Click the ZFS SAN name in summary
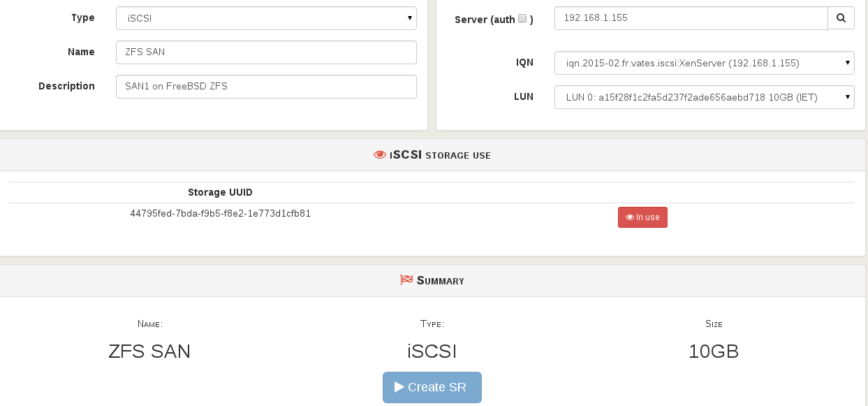Image resolution: width=868 pixels, height=406 pixels. tap(149, 351)
